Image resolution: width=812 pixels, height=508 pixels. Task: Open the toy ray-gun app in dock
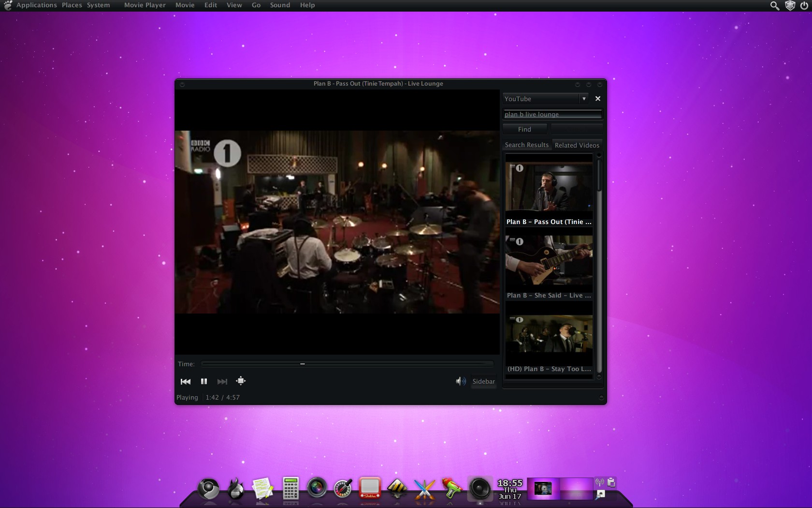[451, 488]
